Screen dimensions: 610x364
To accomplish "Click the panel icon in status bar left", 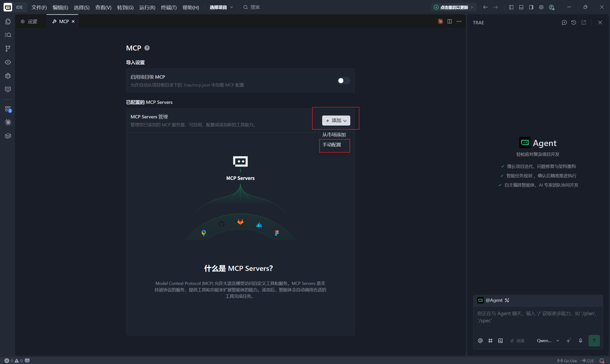I will coord(27,361).
